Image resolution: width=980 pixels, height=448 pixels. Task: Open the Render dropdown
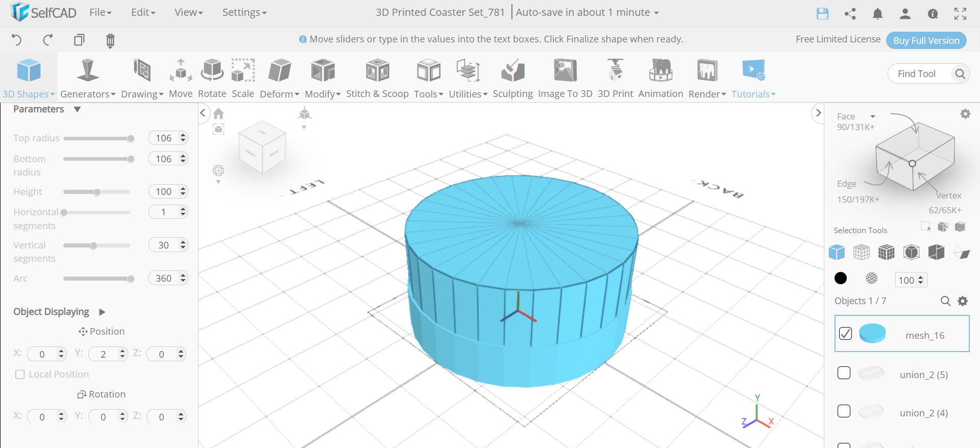[707, 78]
